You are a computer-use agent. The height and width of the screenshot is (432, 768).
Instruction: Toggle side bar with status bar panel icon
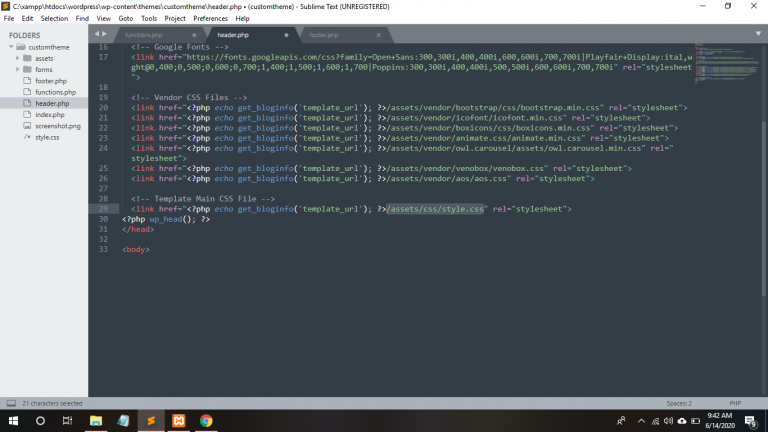tap(11, 404)
